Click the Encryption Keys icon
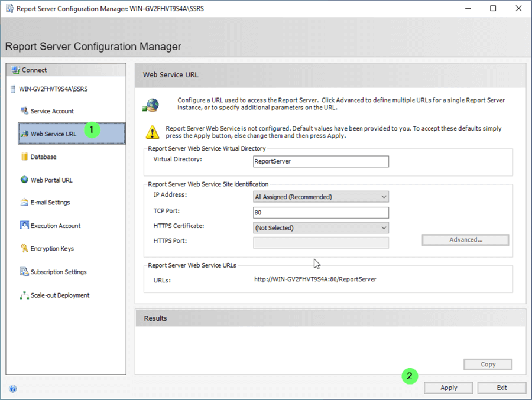The height and width of the screenshot is (400, 532). [24, 249]
